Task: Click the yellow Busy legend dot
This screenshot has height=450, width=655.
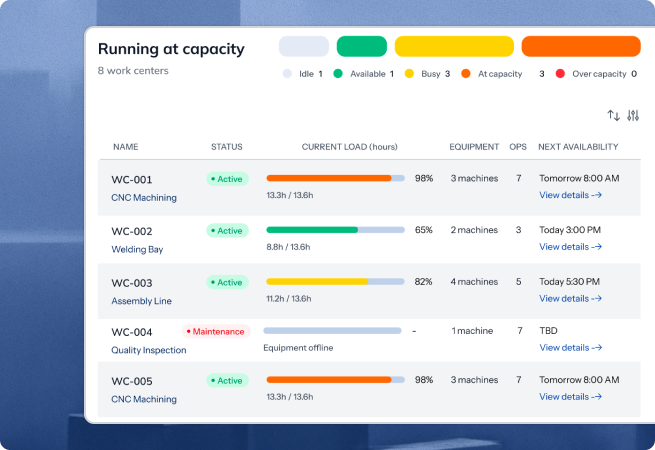Action: [409, 74]
